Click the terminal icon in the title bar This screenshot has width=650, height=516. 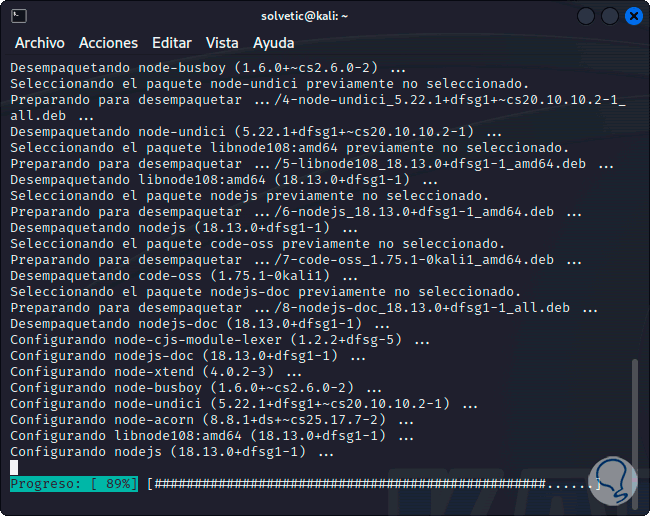click(x=20, y=16)
